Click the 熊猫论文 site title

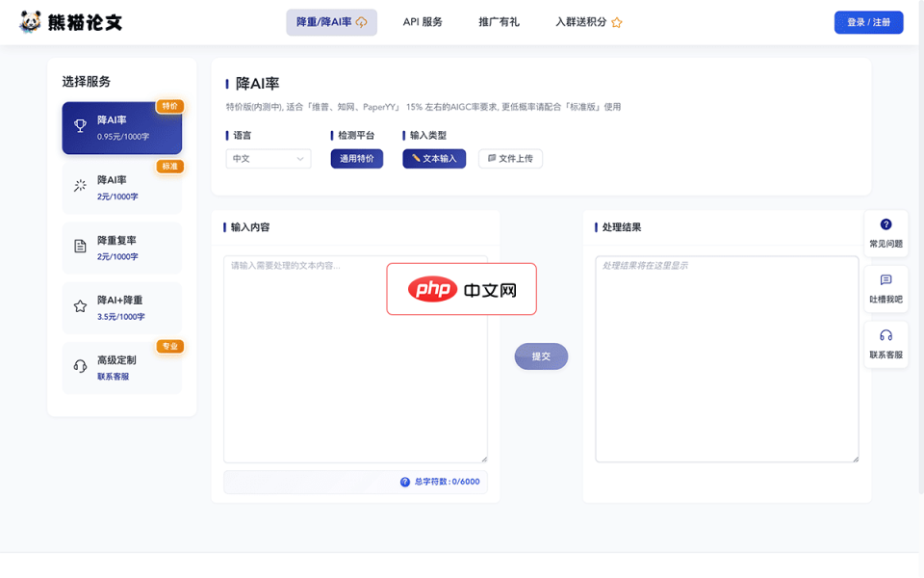pyautogui.click(x=85, y=22)
